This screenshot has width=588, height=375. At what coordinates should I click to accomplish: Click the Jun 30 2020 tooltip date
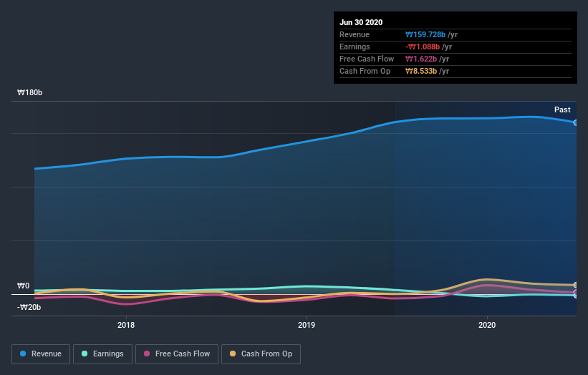(x=361, y=22)
